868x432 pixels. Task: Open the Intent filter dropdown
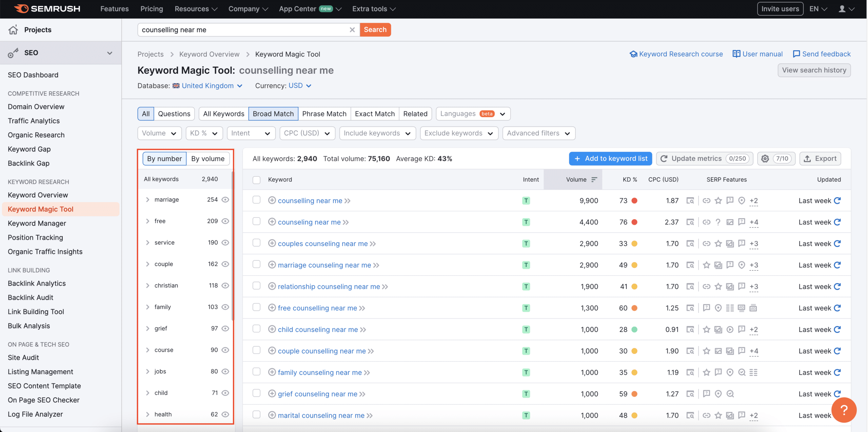[251, 133]
